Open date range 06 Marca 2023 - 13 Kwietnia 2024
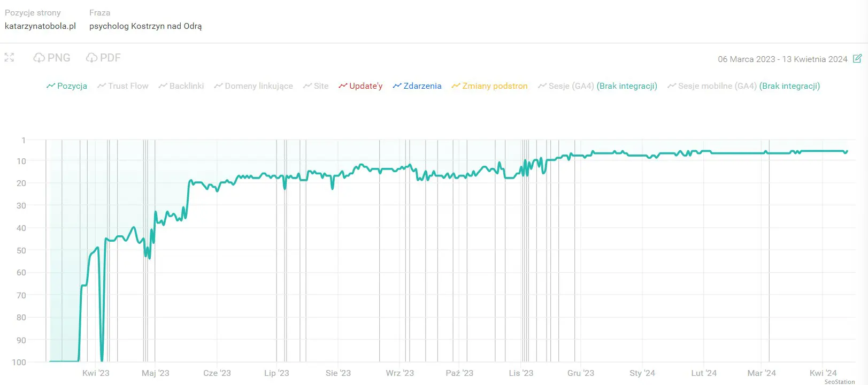868x385 pixels. 782,59
